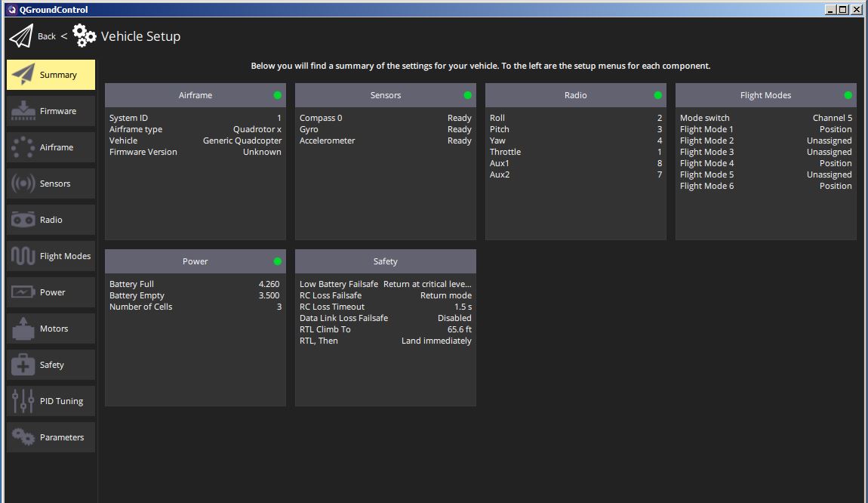
Task: Open Sensors setup via signal wave icon
Action: point(23,184)
